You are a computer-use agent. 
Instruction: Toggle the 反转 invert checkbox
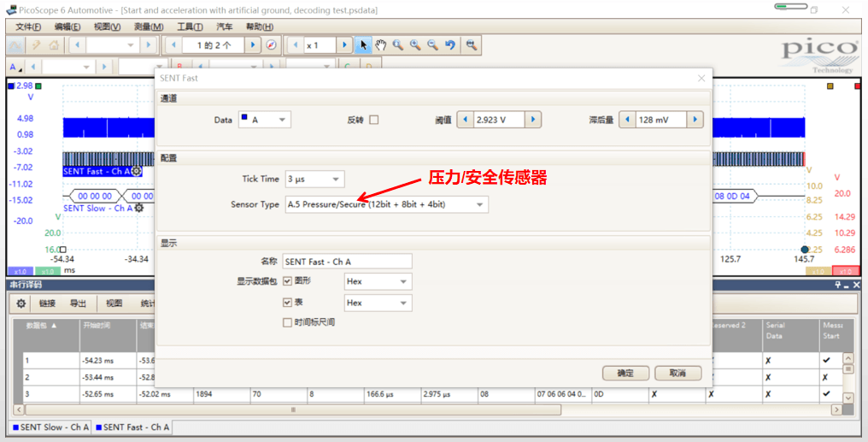[373, 120]
